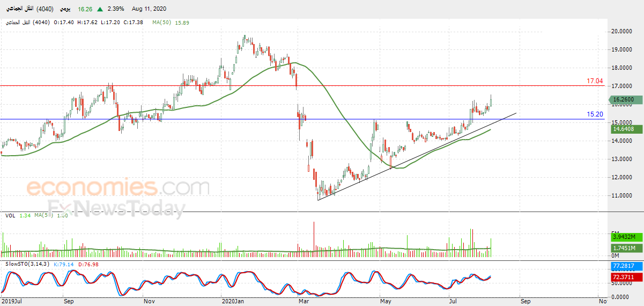
Task: Click the blue 77.2817 stochastic tag
Action: coord(625,266)
